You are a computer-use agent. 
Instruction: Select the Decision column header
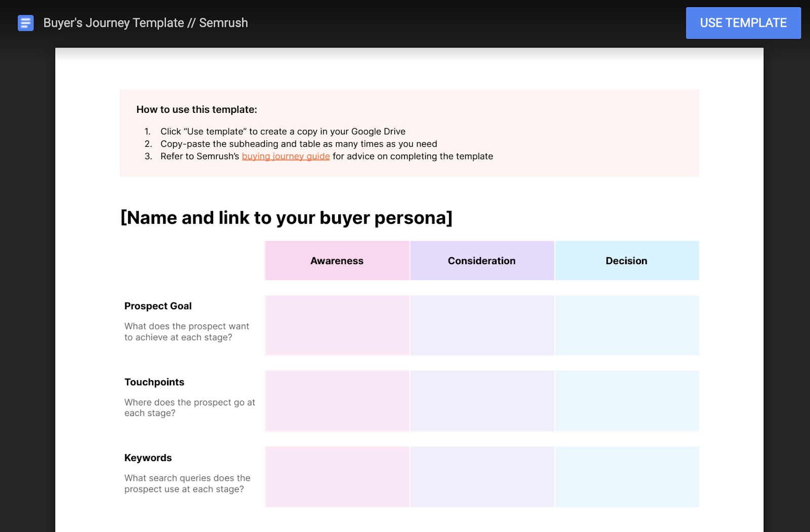click(x=626, y=261)
